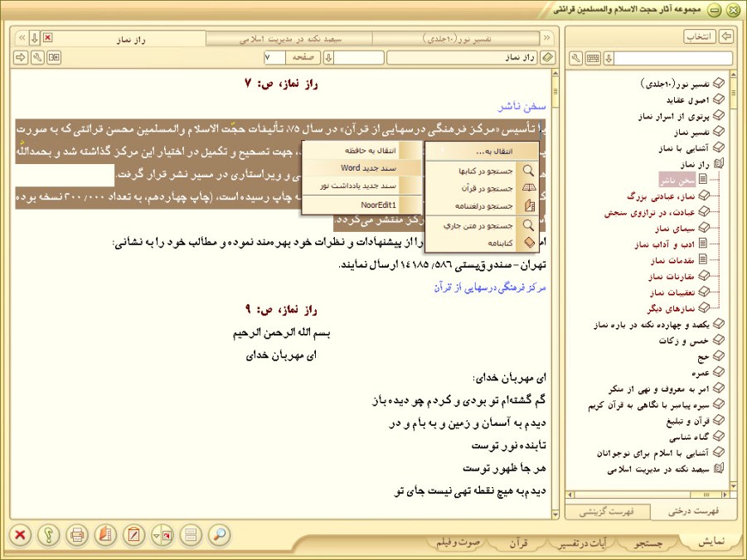Viewport: 747px width, 560px height.
Task: Minimize the window from the title bar
Action: click(x=714, y=11)
